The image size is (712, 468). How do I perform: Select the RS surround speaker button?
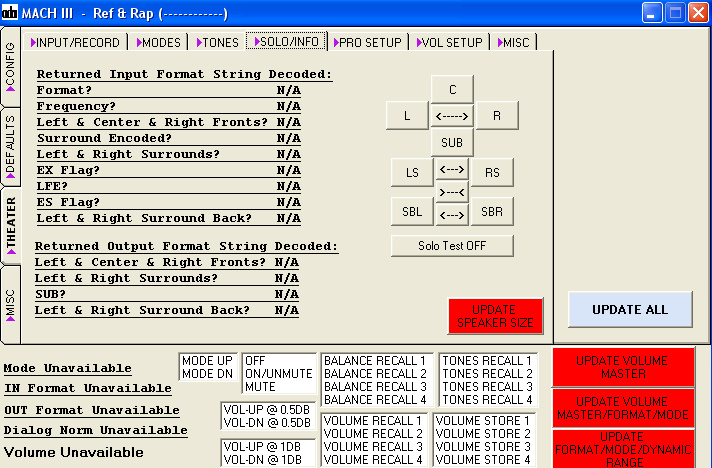tap(492, 172)
